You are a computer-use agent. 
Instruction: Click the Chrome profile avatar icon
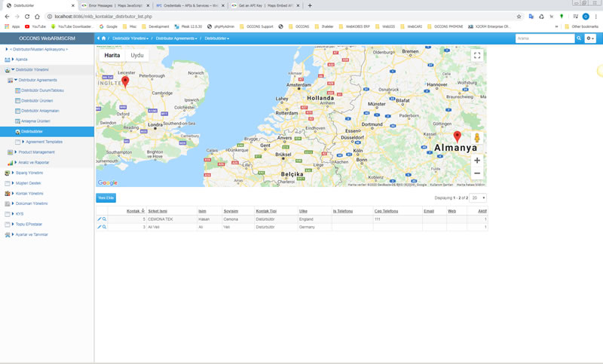click(586, 17)
